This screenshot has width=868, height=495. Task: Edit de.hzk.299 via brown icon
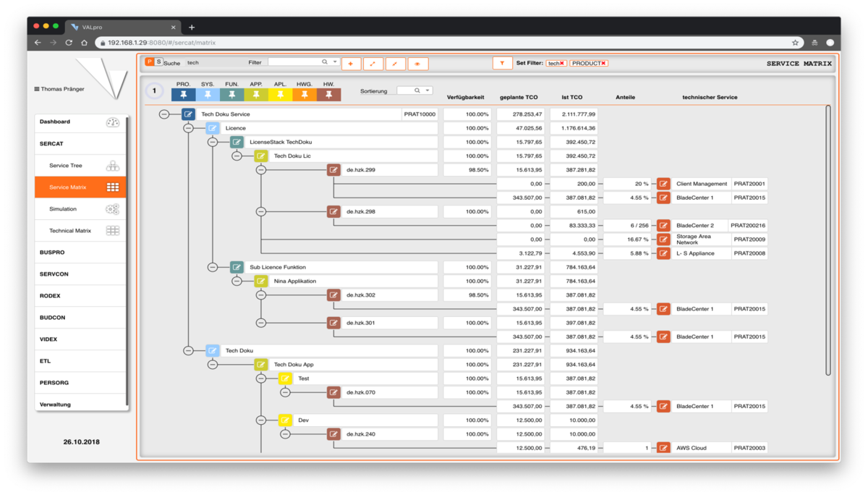coord(333,170)
